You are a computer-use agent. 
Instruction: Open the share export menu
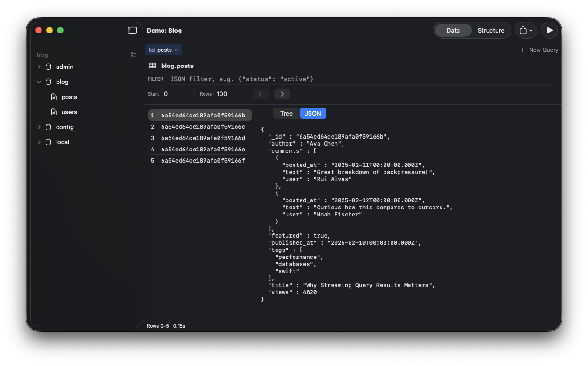pyautogui.click(x=526, y=30)
